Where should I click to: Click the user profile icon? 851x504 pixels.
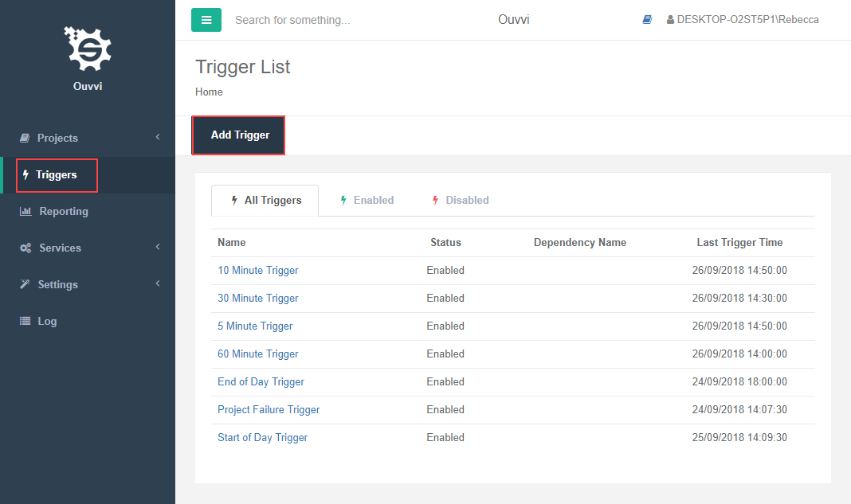[x=670, y=20]
